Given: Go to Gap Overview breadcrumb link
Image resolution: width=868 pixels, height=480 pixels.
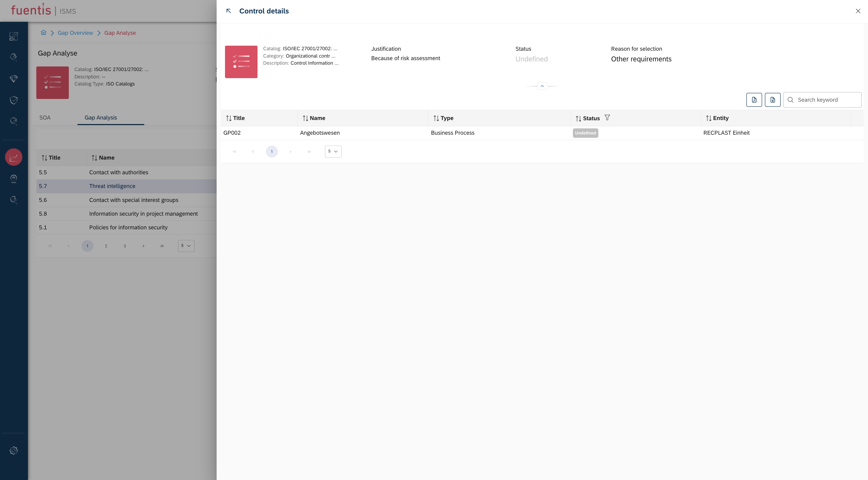Looking at the screenshot, I should [x=75, y=33].
